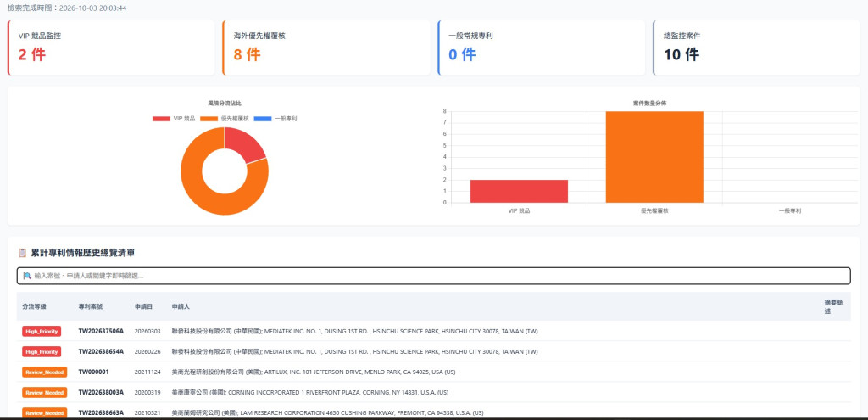Select the red VIP 競品 bar in bar chart
868x420 pixels.
pyautogui.click(x=519, y=191)
